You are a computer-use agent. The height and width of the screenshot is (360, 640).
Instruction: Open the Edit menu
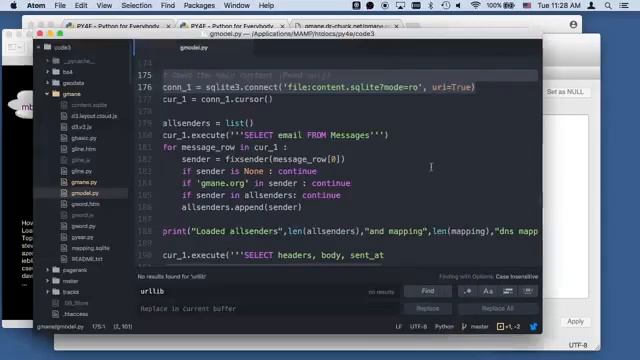81,5
